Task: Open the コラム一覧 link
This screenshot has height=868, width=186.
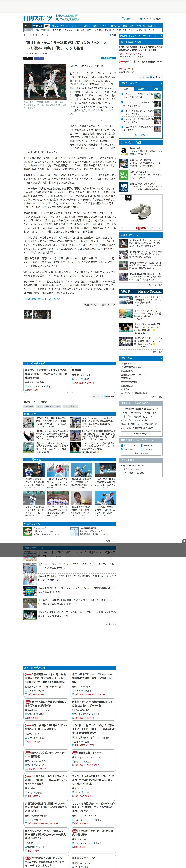Action: click(x=156, y=397)
